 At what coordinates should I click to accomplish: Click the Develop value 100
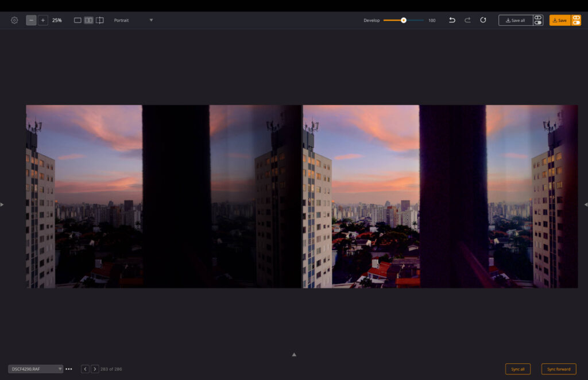[x=432, y=21]
